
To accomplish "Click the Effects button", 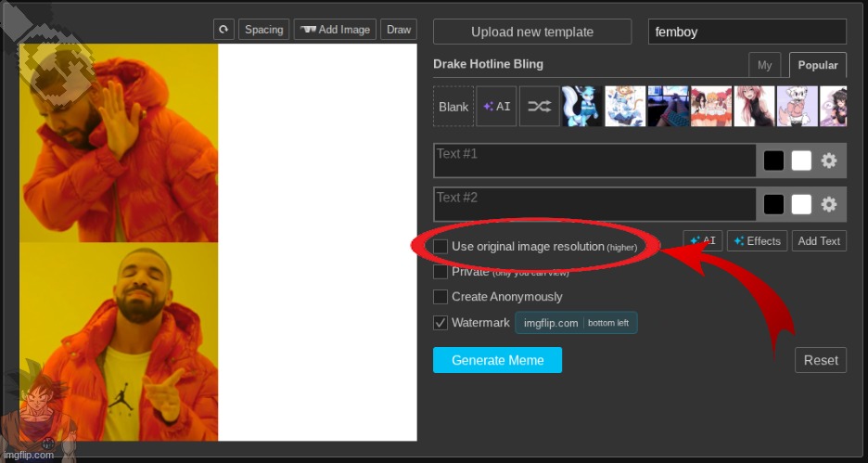I will pos(757,241).
